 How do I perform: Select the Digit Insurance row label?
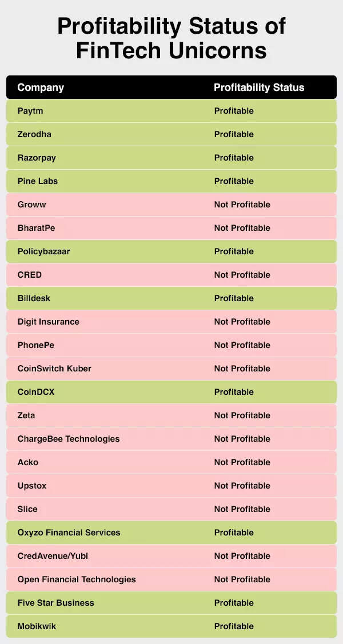49,322
